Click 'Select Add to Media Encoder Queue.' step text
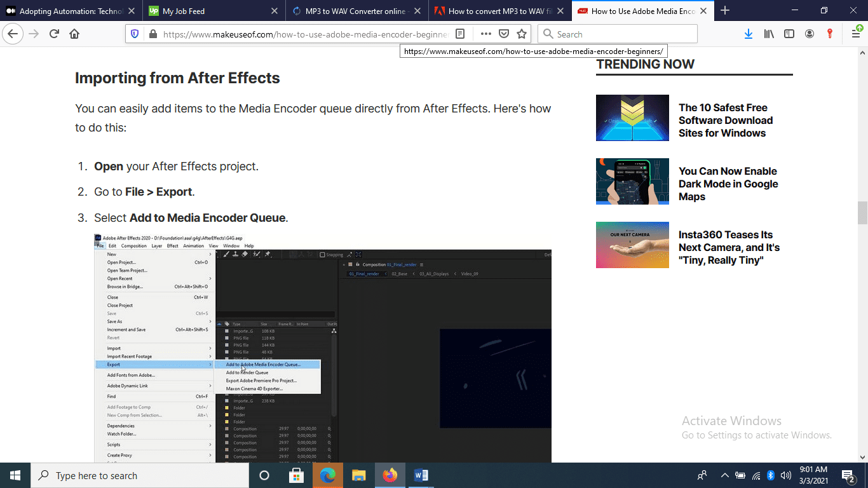Screen dimensions: 868x488 click(191, 218)
